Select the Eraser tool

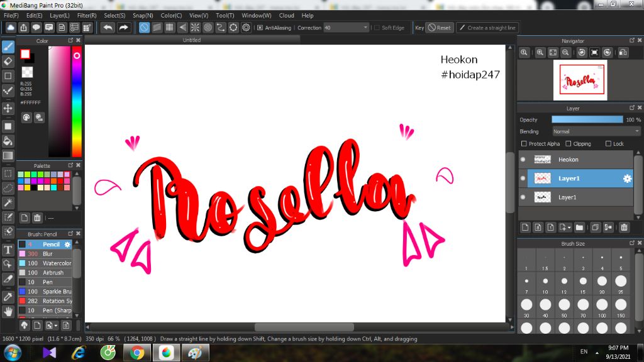8,62
